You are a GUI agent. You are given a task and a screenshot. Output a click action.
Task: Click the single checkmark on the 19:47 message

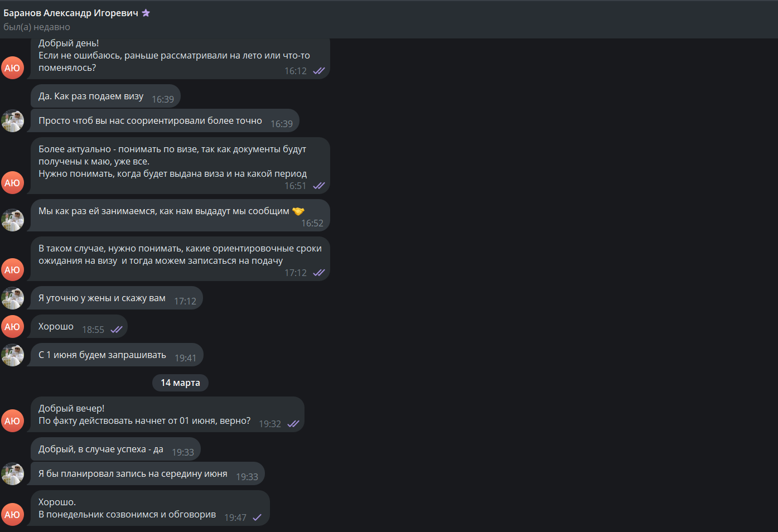click(257, 518)
